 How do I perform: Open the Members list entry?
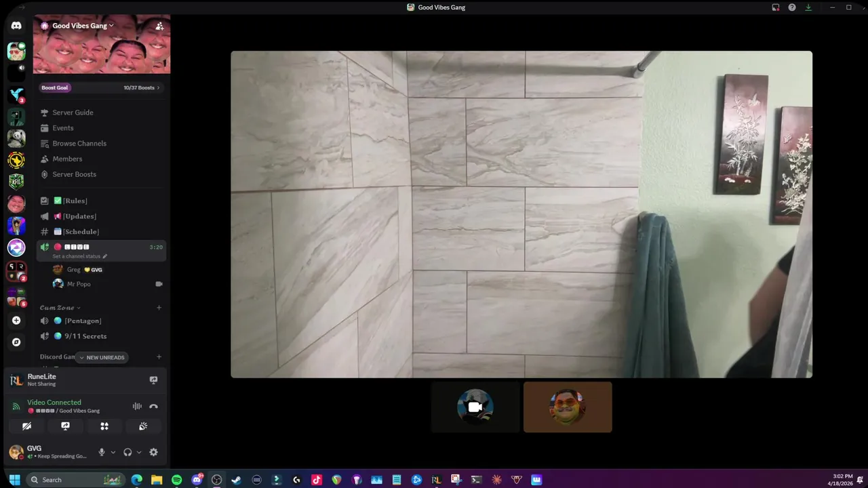(101, 159)
